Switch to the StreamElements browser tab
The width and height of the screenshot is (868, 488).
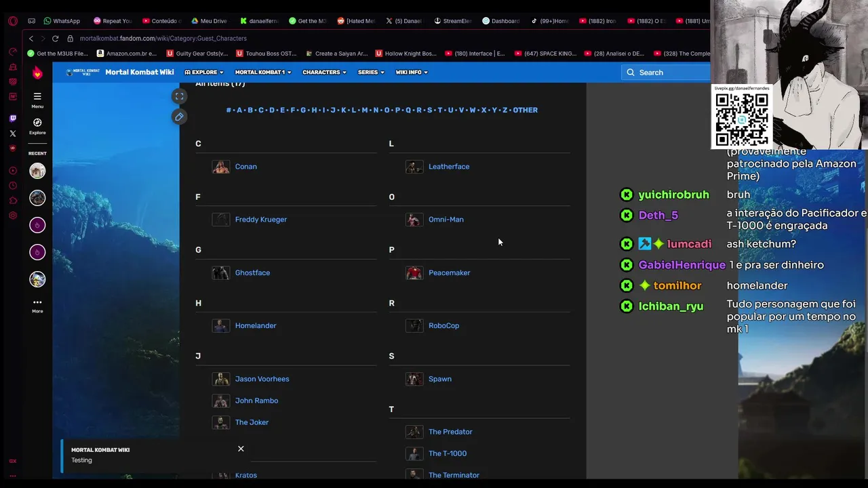pyautogui.click(x=453, y=21)
